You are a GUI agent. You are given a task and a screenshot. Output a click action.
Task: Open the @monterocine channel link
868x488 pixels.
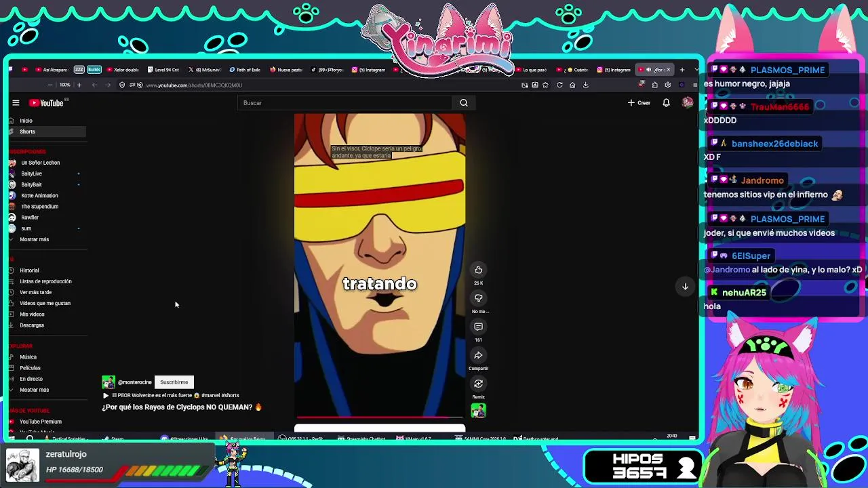click(134, 382)
